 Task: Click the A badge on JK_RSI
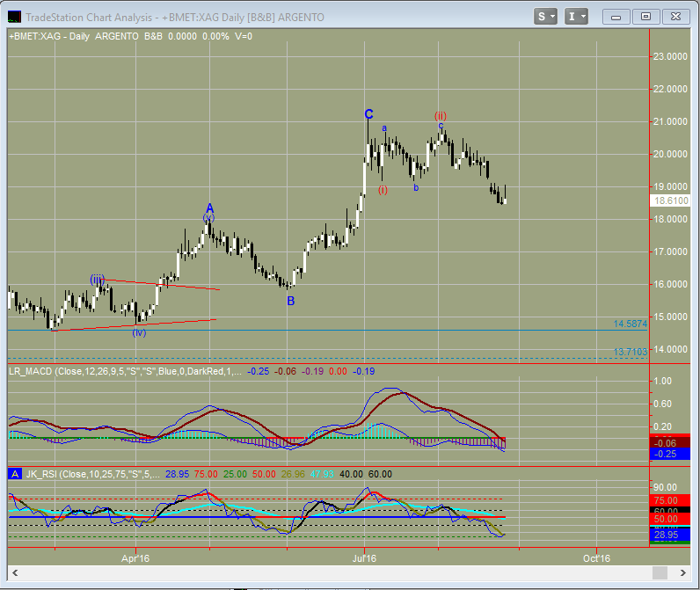tap(15, 474)
